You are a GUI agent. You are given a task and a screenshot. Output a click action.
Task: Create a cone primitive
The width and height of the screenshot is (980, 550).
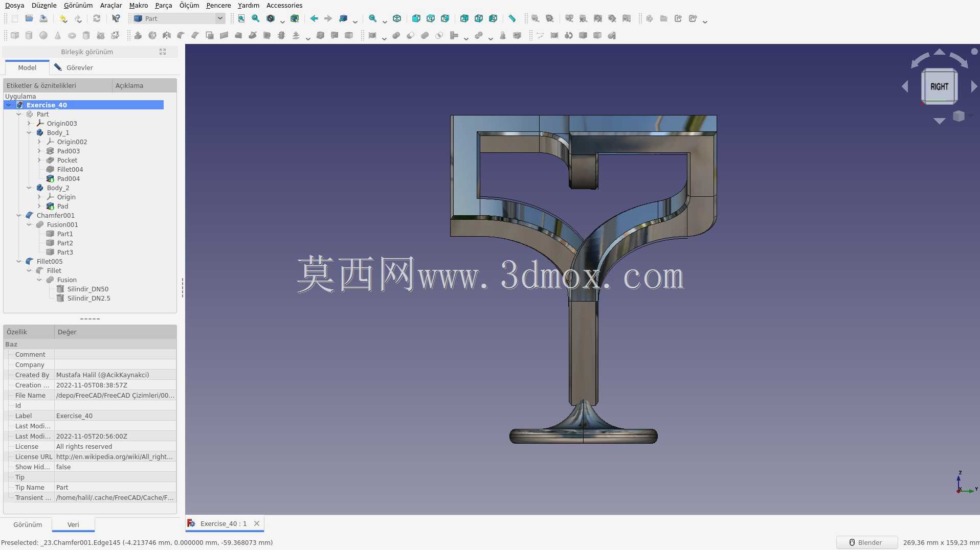(58, 35)
